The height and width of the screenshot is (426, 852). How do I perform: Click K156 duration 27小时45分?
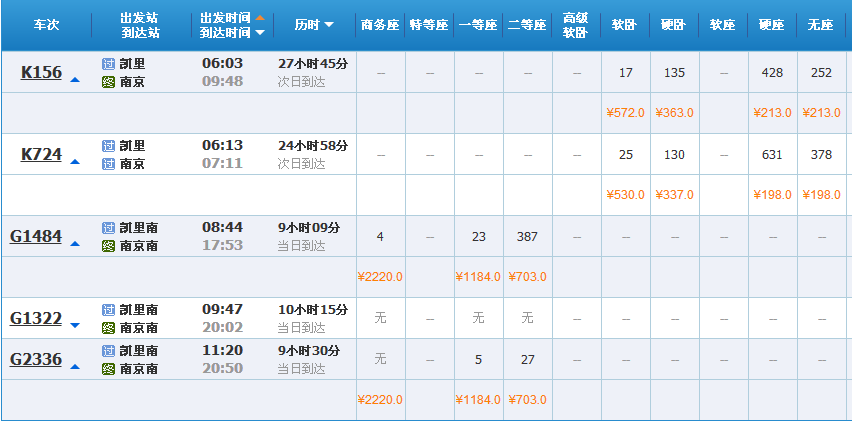coord(313,64)
